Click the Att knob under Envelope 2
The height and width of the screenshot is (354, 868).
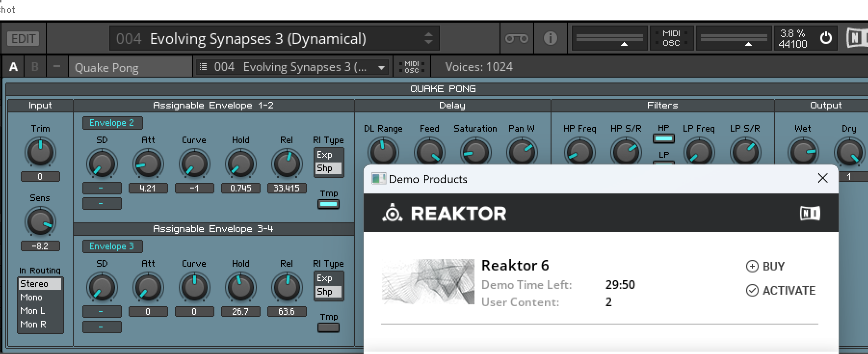click(x=148, y=164)
